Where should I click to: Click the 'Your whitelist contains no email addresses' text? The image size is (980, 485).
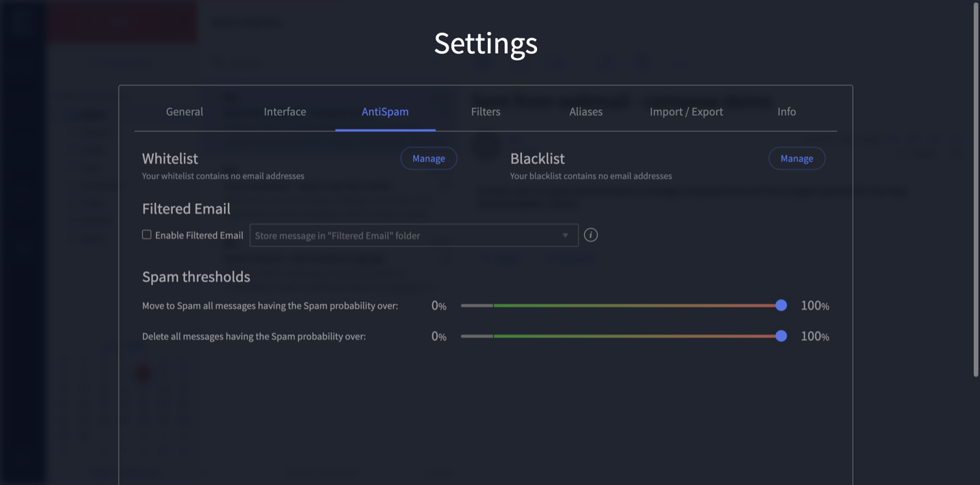click(223, 176)
